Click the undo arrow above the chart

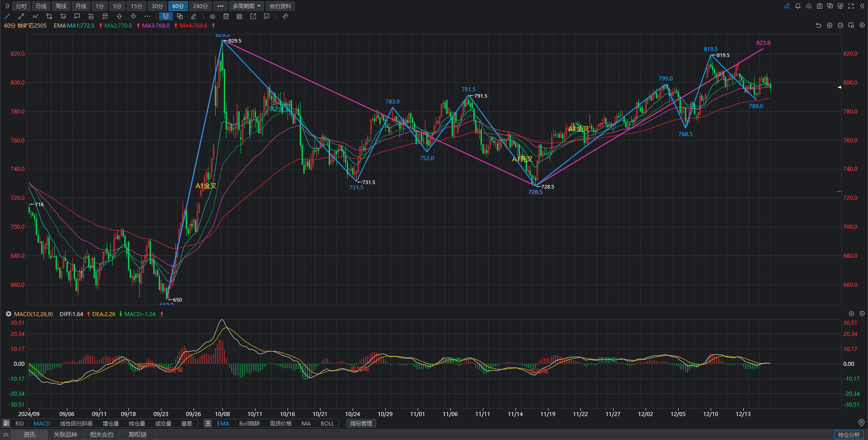click(818, 25)
